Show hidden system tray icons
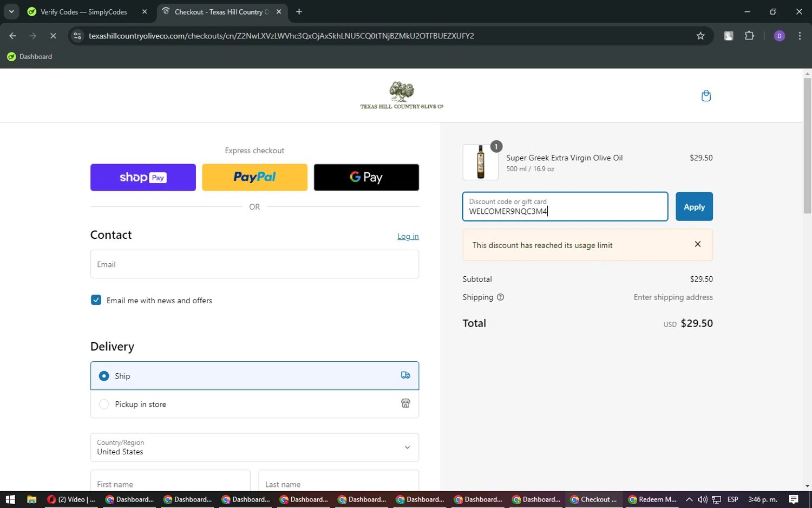This screenshot has height=508, width=812. [689, 499]
